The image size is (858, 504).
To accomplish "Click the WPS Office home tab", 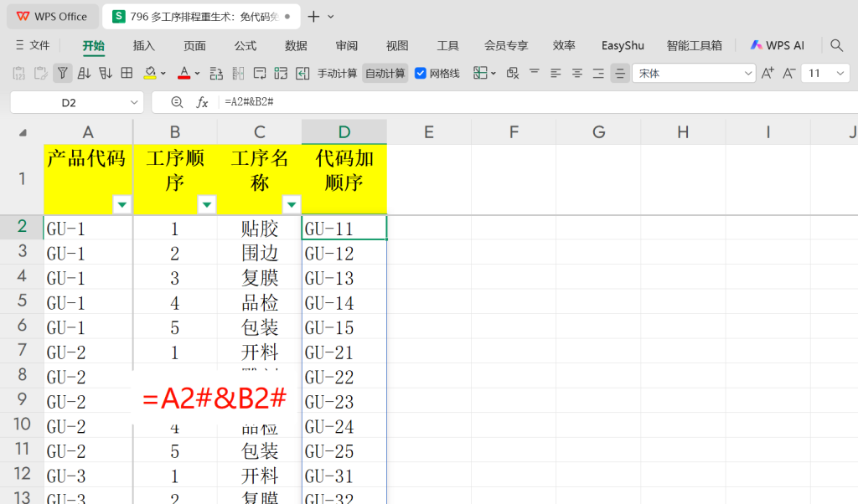I will tap(53, 17).
